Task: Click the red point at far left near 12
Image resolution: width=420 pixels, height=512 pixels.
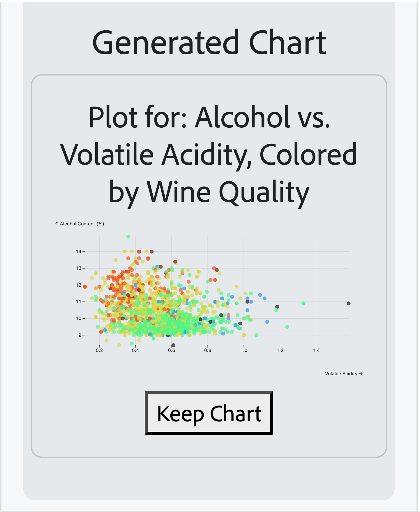Action: [85, 287]
